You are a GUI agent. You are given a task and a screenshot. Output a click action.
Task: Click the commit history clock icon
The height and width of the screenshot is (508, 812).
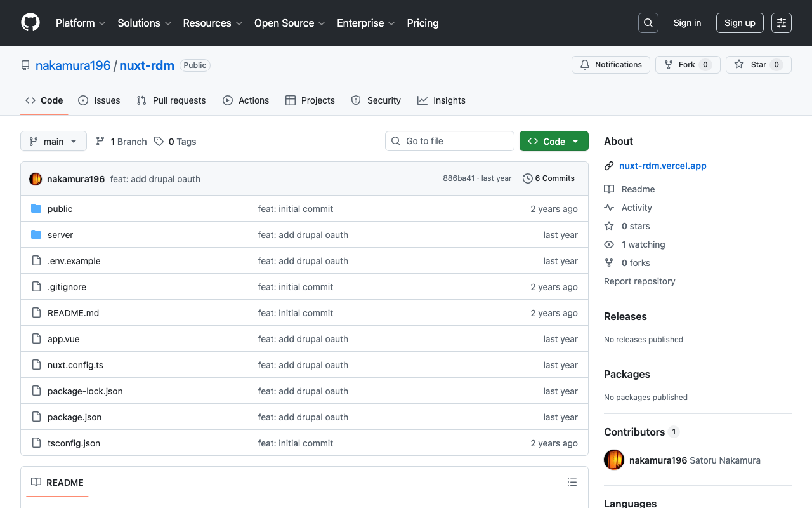527,178
